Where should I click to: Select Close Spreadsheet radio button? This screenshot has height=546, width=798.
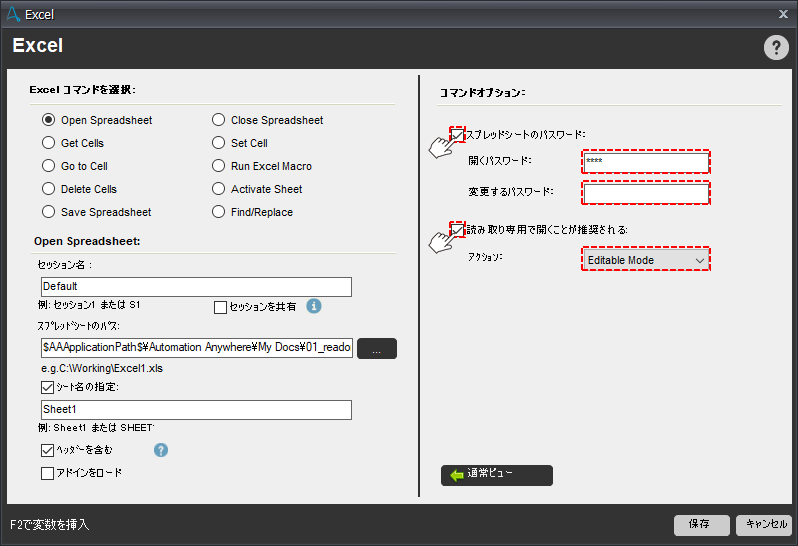(x=218, y=120)
